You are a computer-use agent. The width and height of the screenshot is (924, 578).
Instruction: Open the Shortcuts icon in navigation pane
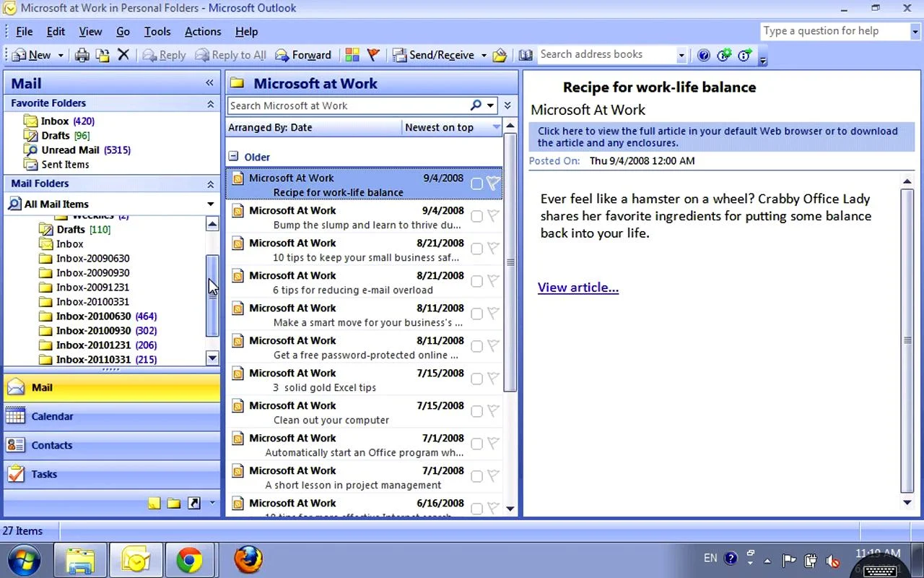pos(194,503)
